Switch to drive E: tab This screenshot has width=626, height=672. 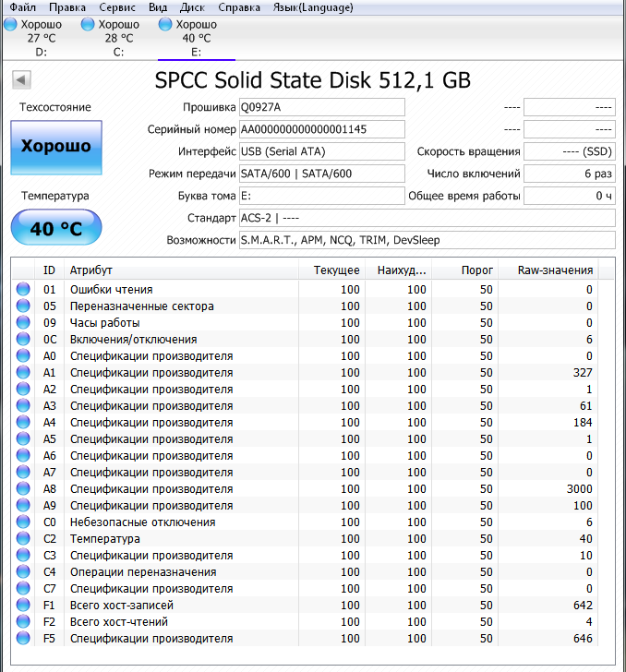[x=196, y=38]
